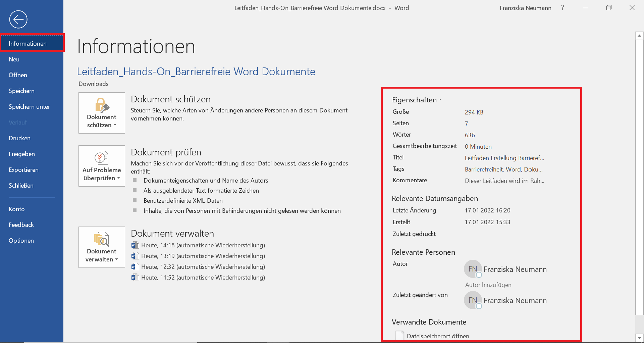
Task: Click Autor hinzufügen to add an author
Action: pos(488,285)
